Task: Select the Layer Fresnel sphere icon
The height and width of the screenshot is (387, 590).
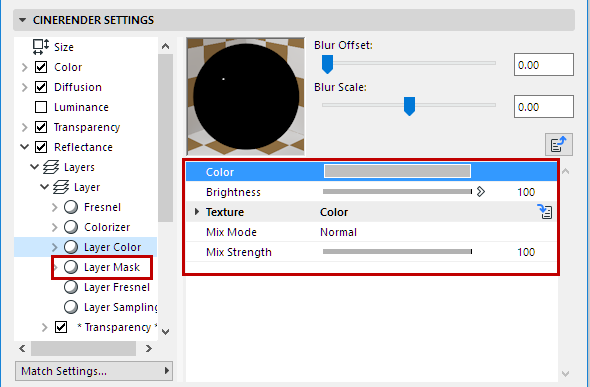Action: [71, 287]
